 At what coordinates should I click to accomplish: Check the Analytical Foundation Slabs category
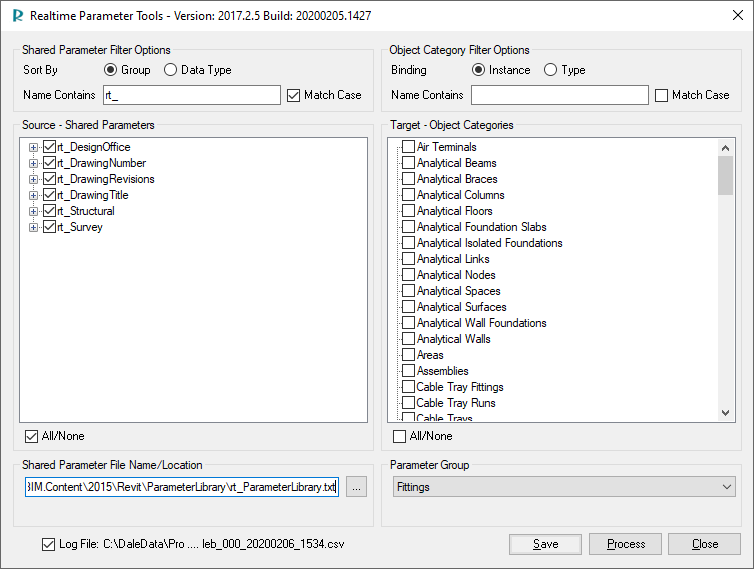pos(408,227)
